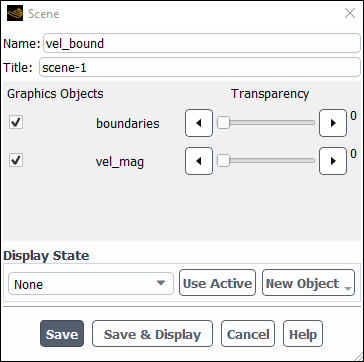Increase vel_mag transparency with right arrow
Screen dimensions: 364x362
pos(333,161)
